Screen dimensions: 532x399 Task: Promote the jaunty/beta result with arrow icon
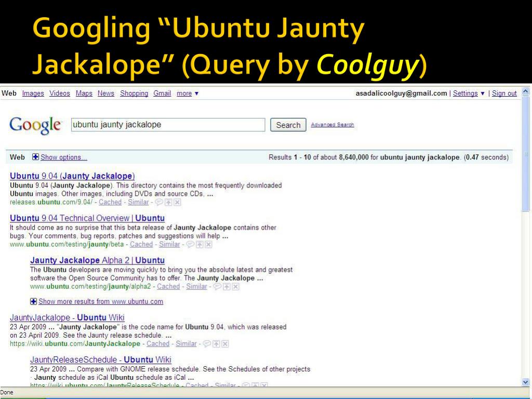coord(199,244)
